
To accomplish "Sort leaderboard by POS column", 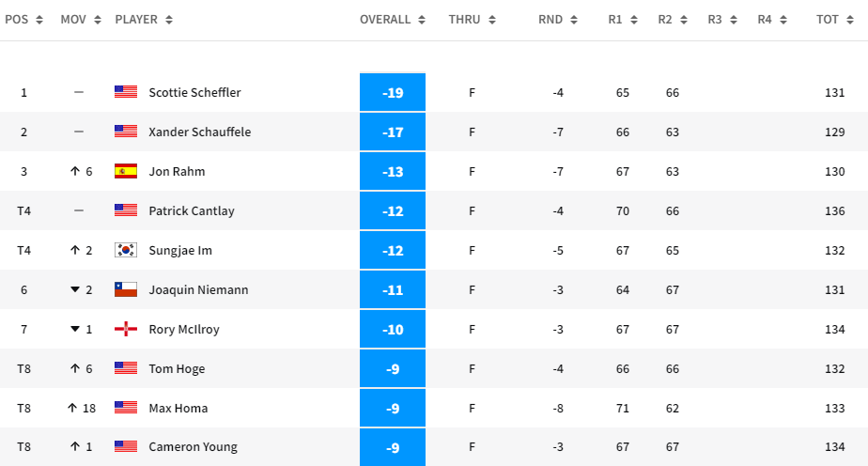I will click(24, 20).
